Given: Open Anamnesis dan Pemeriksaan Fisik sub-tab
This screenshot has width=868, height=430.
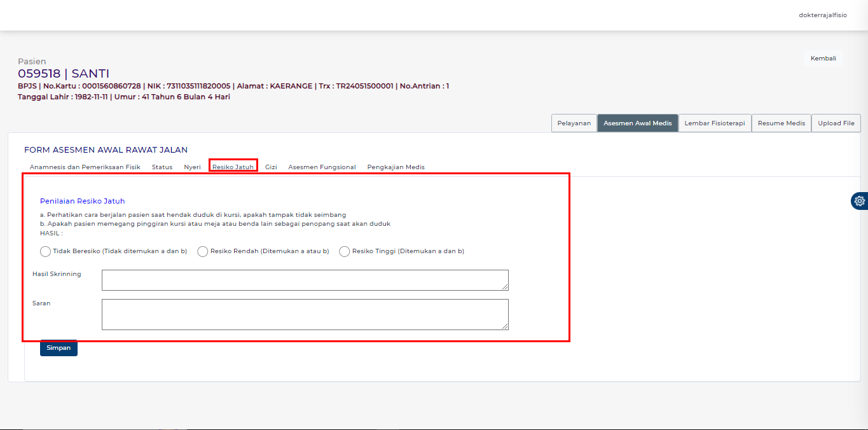Looking at the screenshot, I should (x=85, y=167).
